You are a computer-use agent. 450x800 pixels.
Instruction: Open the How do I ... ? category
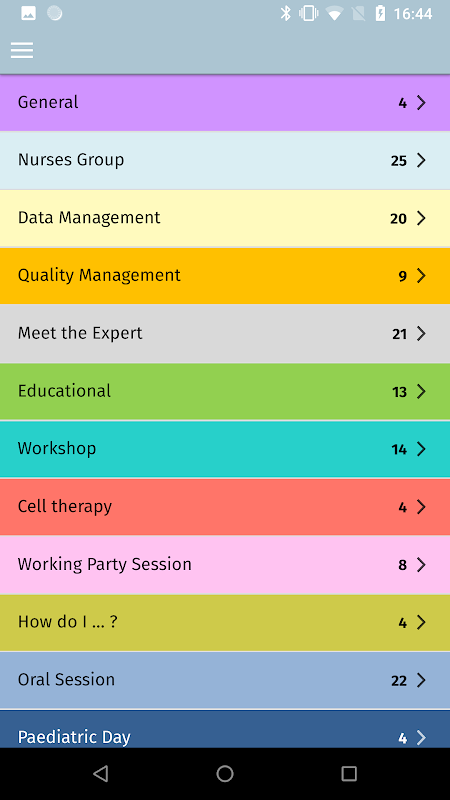[225, 622]
